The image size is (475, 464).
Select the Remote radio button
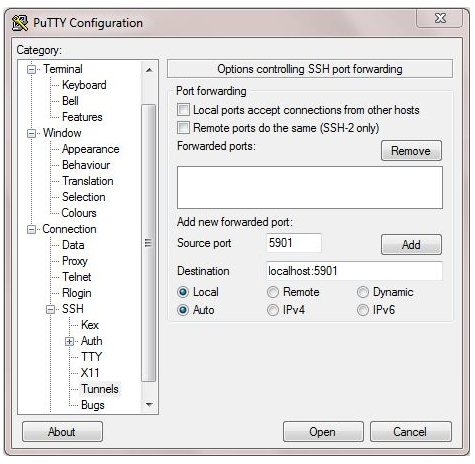(273, 292)
